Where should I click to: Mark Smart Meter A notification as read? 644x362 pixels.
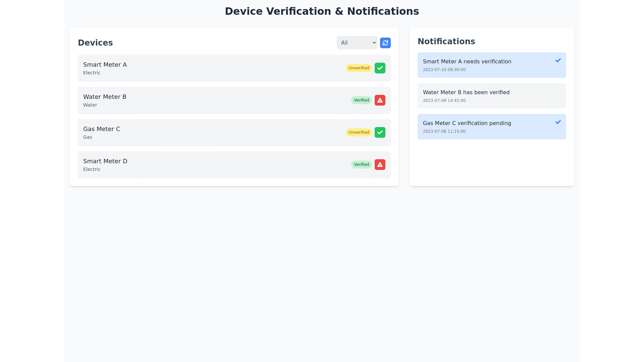558,60
